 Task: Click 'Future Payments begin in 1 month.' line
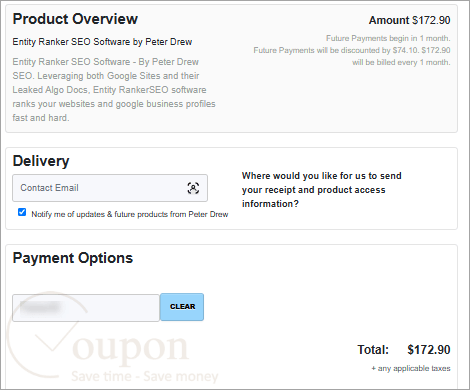coord(388,38)
